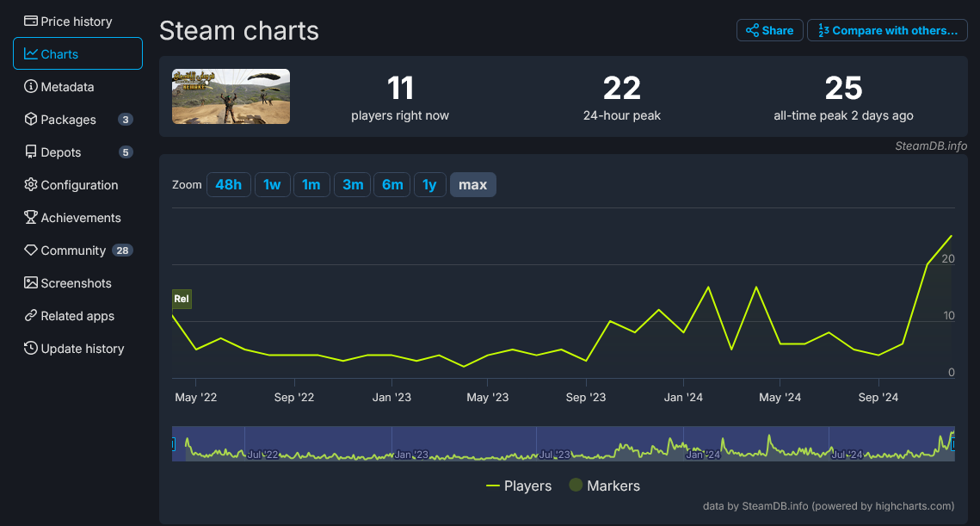The width and height of the screenshot is (980, 526).
Task: Click the share nodes icon
Action: coord(753,30)
